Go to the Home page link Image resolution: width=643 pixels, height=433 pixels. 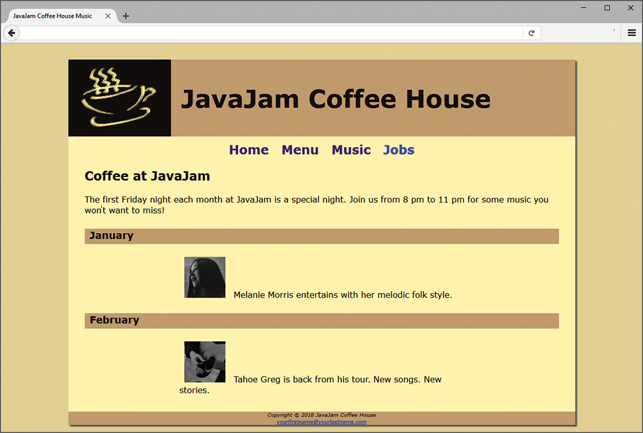pos(249,150)
